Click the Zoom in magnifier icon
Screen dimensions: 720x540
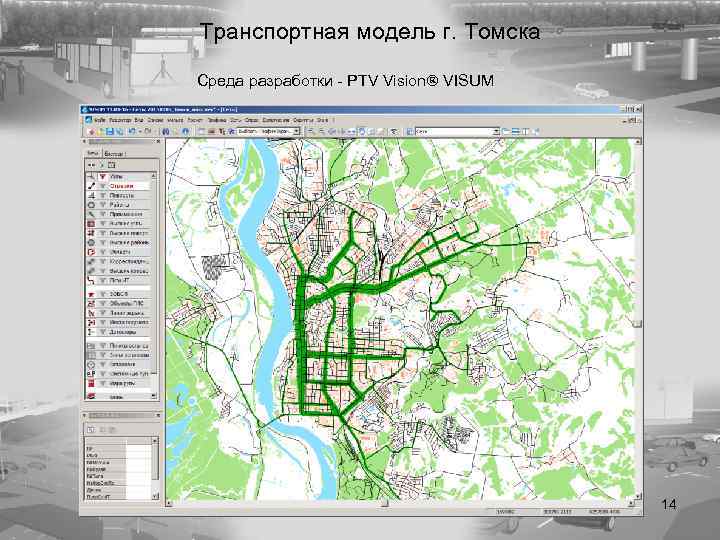(311, 131)
